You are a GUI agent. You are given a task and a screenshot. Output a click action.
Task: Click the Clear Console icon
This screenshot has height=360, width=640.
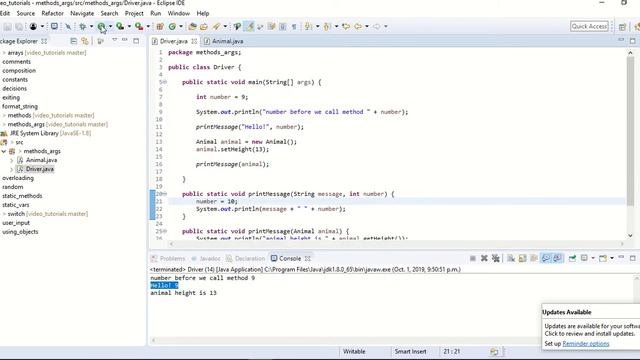[x=511, y=258]
